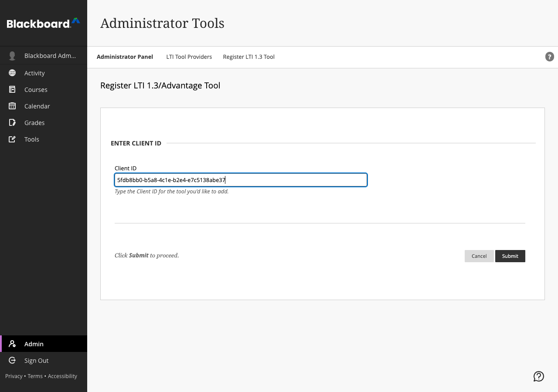The width and height of the screenshot is (558, 392).
Task: Select Register LTI 1.3 Tool breadcrumb
Action: pos(248,57)
